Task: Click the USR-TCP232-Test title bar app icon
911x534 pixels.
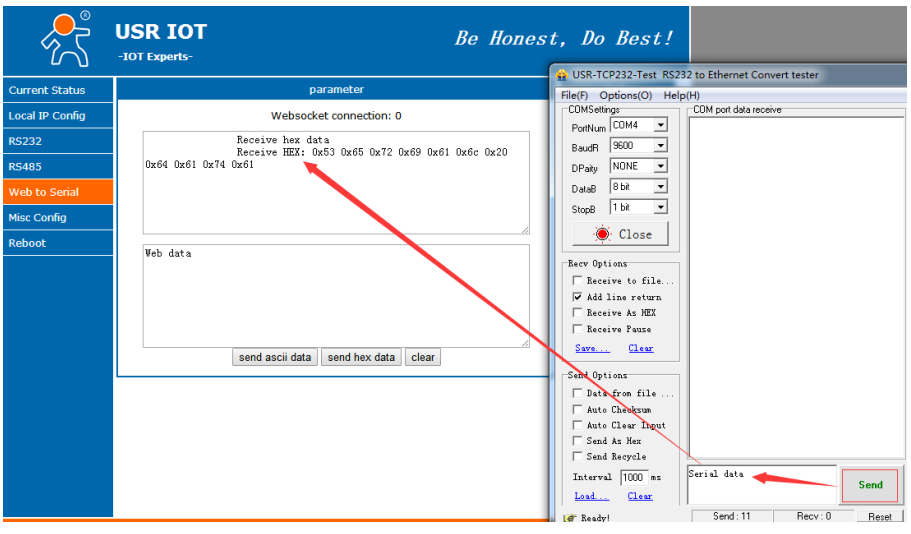Action: pos(561,75)
